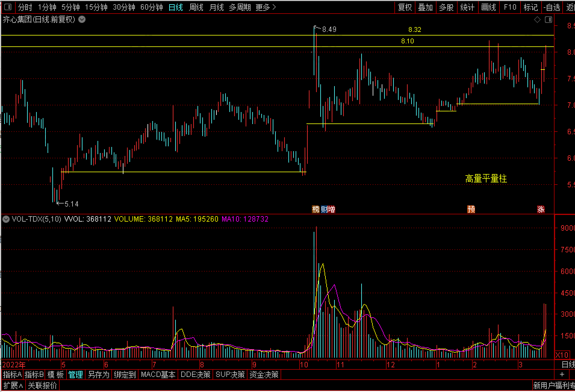Click the 绑定到 bind-to button
The width and height of the screenshot is (575, 392).
point(125,375)
